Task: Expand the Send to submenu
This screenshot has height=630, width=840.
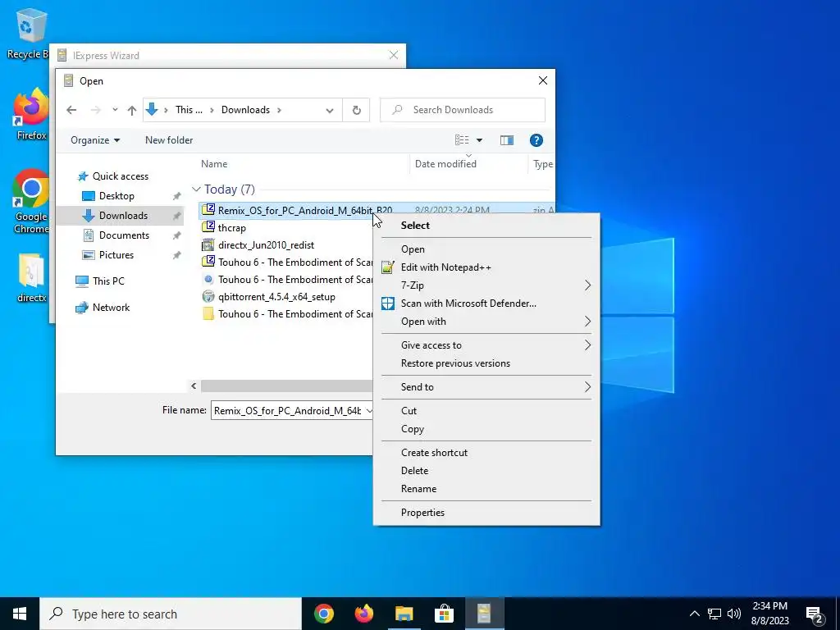Action: pyautogui.click(x=486, y=387)
